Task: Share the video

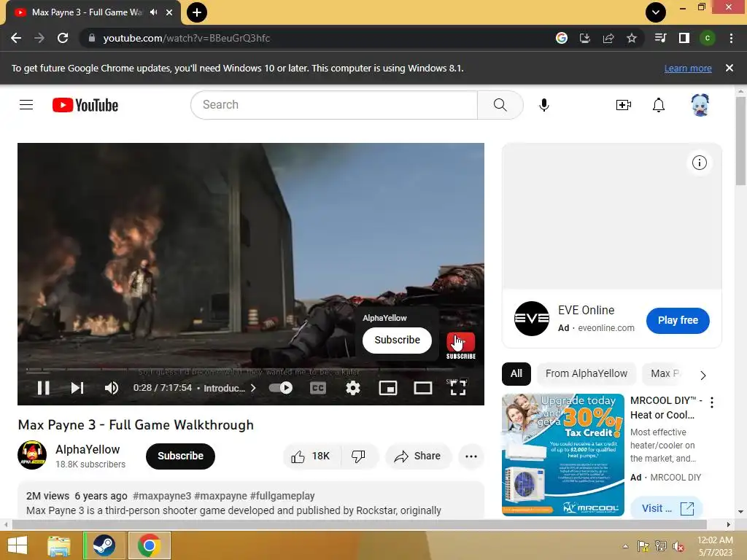Action: [417, 456]
